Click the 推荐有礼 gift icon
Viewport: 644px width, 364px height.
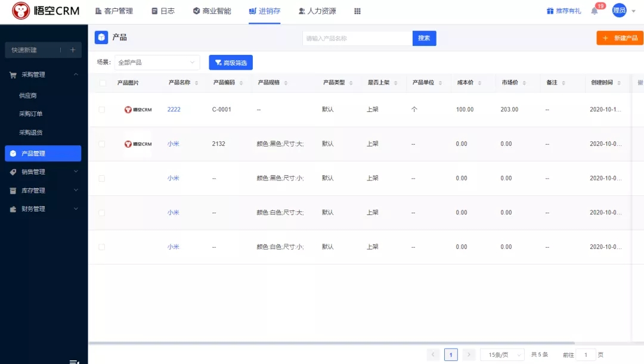(550, 11)
